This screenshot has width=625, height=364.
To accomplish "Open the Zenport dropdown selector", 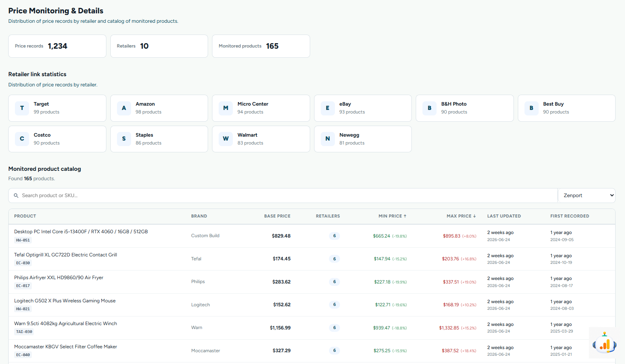I will (x=587, y=196).
